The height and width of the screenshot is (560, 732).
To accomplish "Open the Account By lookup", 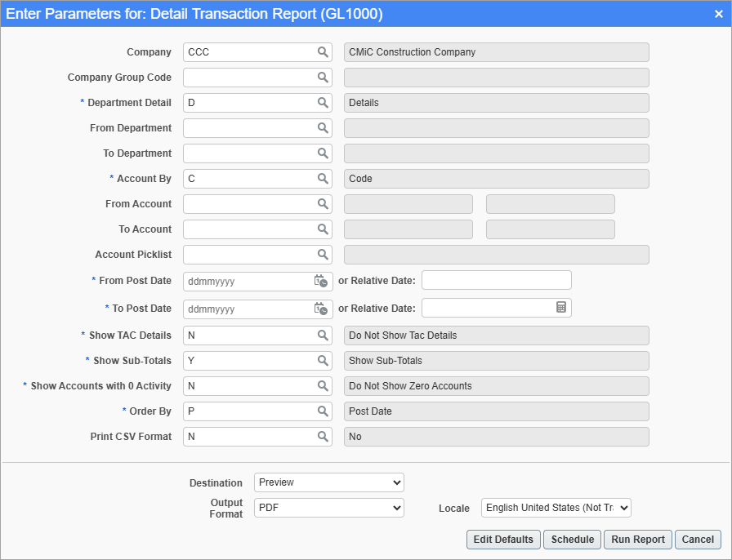I will click(324, 178).
